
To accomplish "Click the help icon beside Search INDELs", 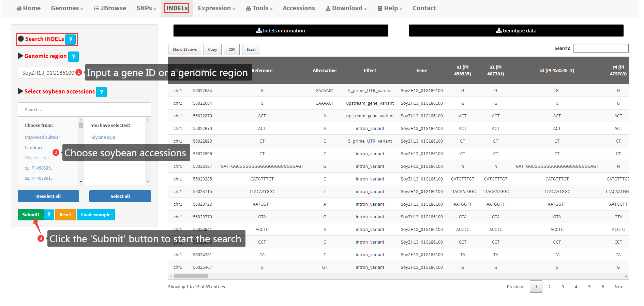I will click(71, 40).
